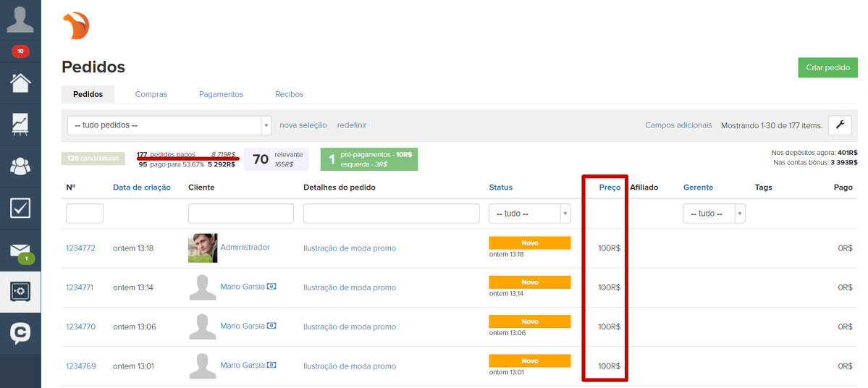Open the chat bubble icon in sidebar
This screenshot has width=868, height=388.
[20, 333]
